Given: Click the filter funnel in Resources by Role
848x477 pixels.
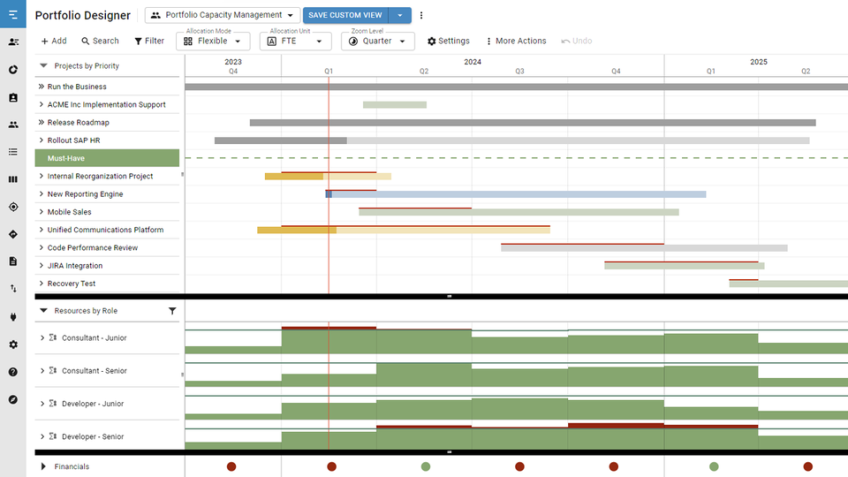Looking at the screenshot, I should click(172, 311).
